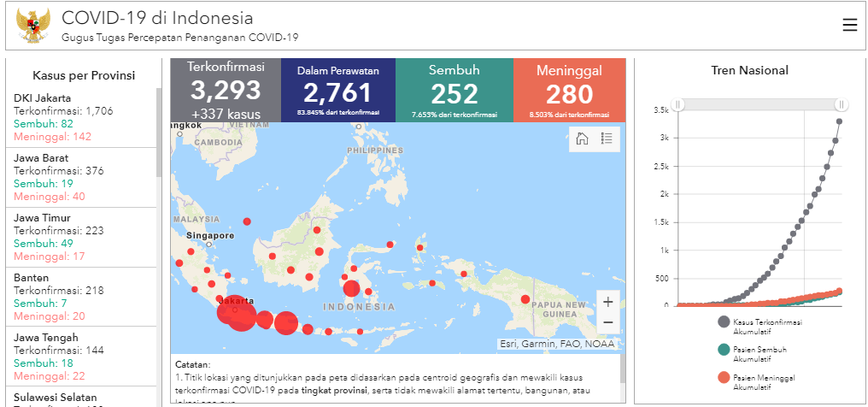Click the map home (default extent) icon

[582, 139]
